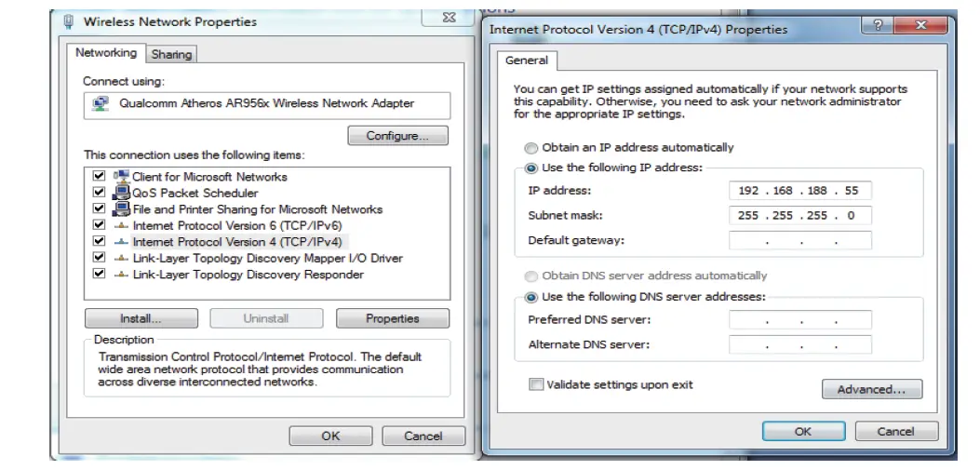Click the Link-Layer Topology Discovery Responder icon

(121, 275)
